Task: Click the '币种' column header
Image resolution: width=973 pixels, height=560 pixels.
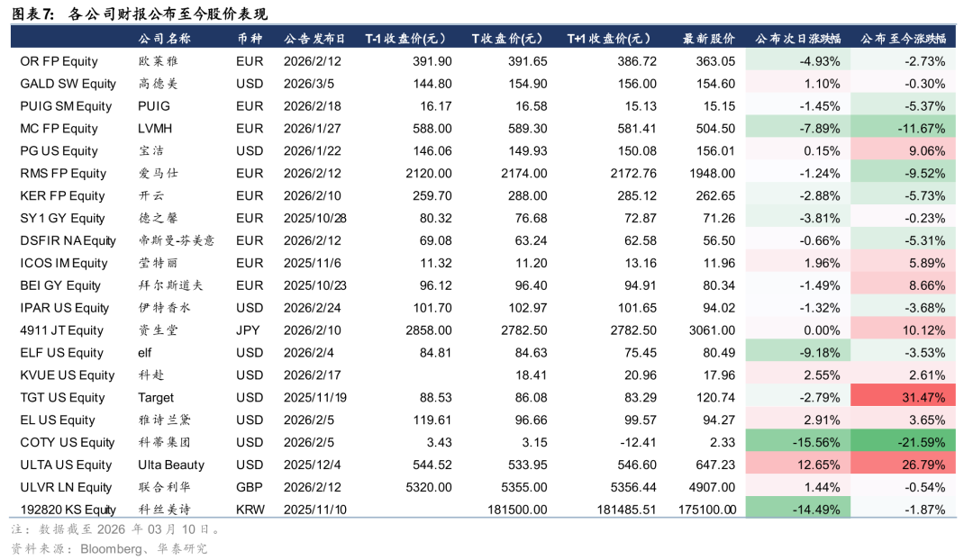Action: click(250, 39)
